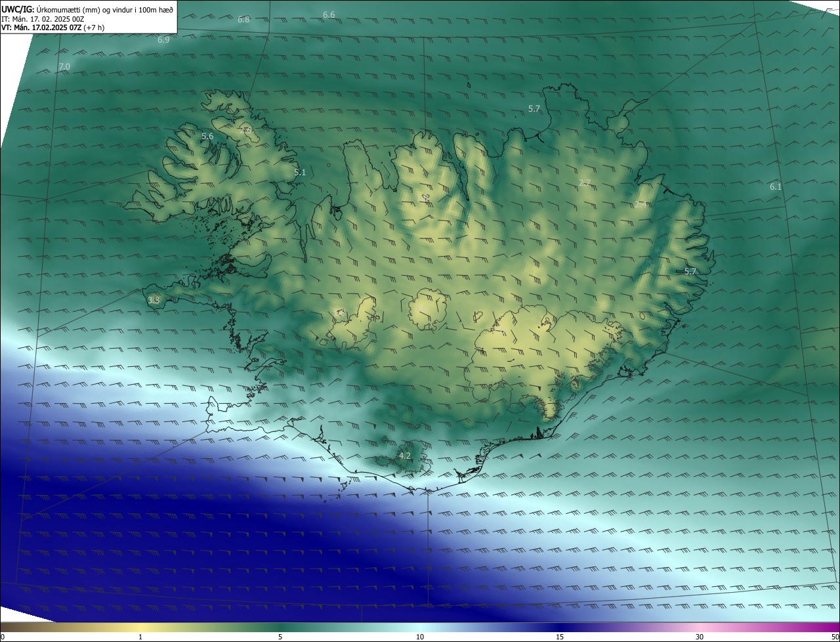Image resolution: width=840 pixels, height=642 pixels.
Task: Click the 6.9 value label on the map
Action: (x=163, y=40)
